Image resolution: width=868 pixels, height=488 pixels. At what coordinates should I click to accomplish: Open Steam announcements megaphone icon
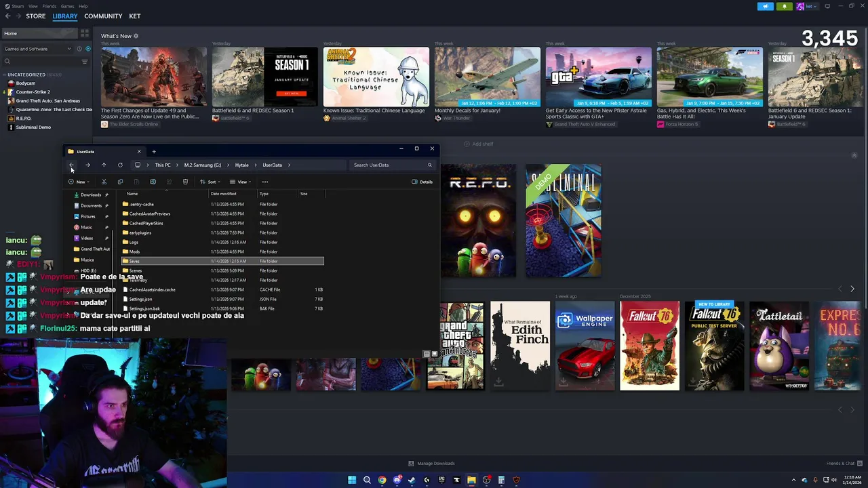pyautogui.click(x=766, y=6)
